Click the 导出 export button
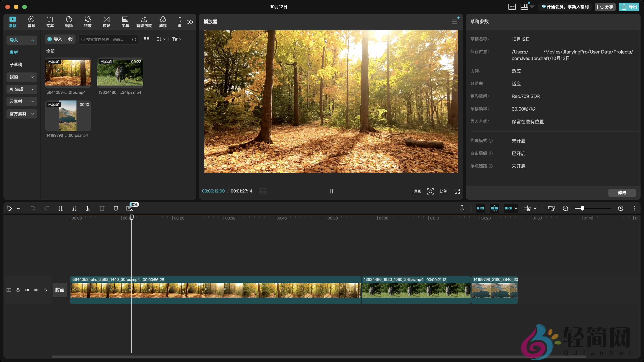 629,7
